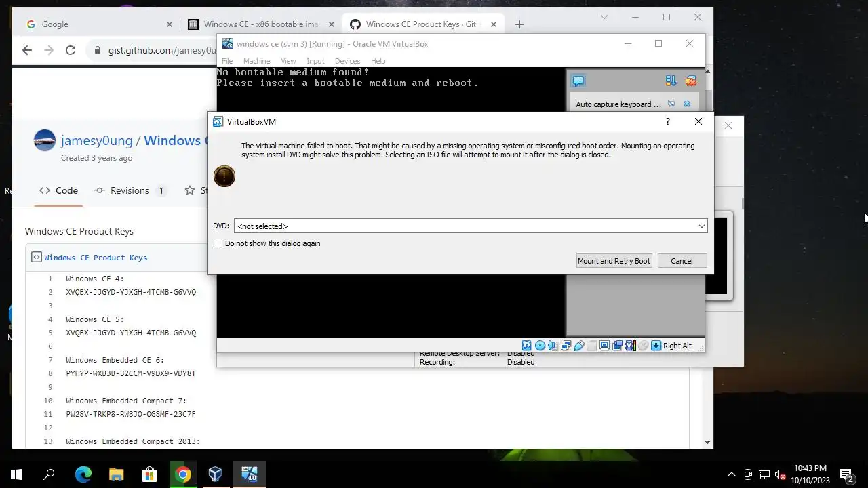This screenshot has height=488, width=868.
Task: Toggle VirtualBox notification center icon
Action: click(578, 81)
